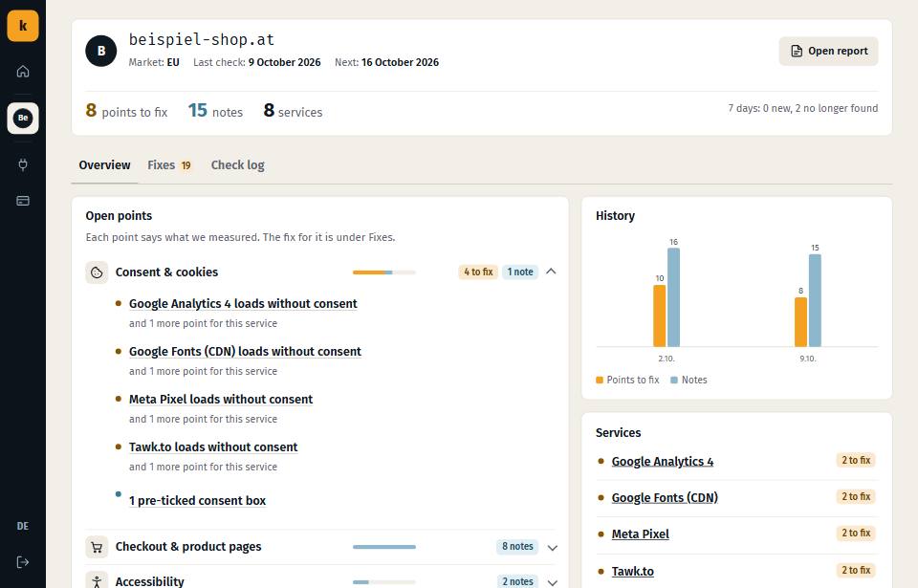Click 2 to fix badge for Tawk.to
Screen dimensions: 918x588
[x=856, y=571]
